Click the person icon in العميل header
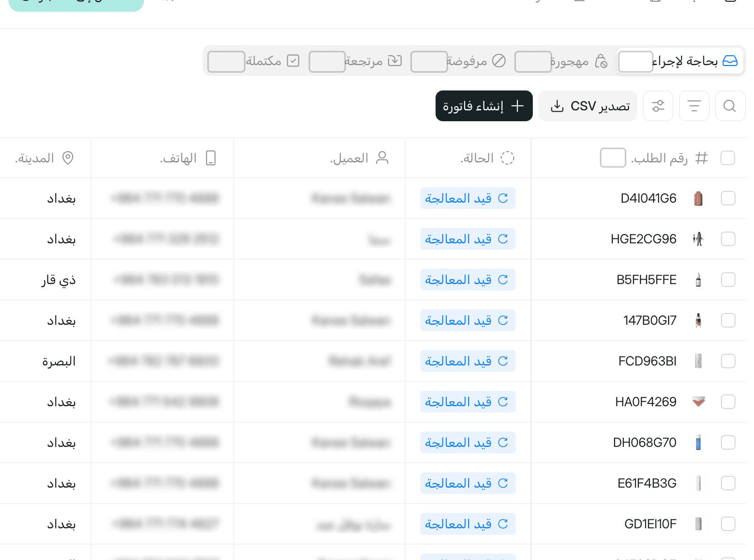Viewport: 754px width, 560px height. [383, 158]
